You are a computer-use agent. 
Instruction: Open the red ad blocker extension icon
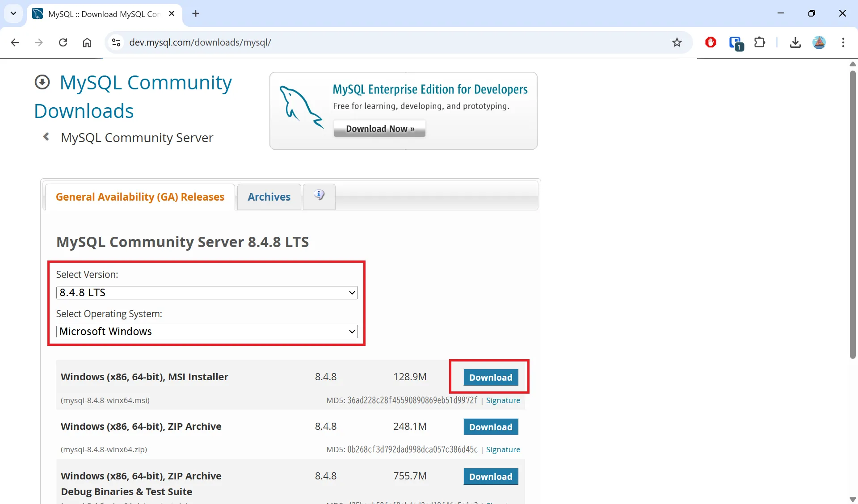[x=711, y=42]
